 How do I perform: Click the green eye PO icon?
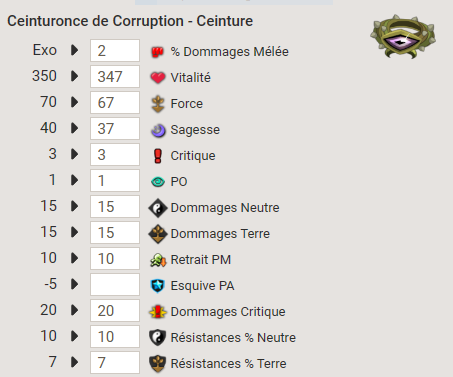click(158, 182)
